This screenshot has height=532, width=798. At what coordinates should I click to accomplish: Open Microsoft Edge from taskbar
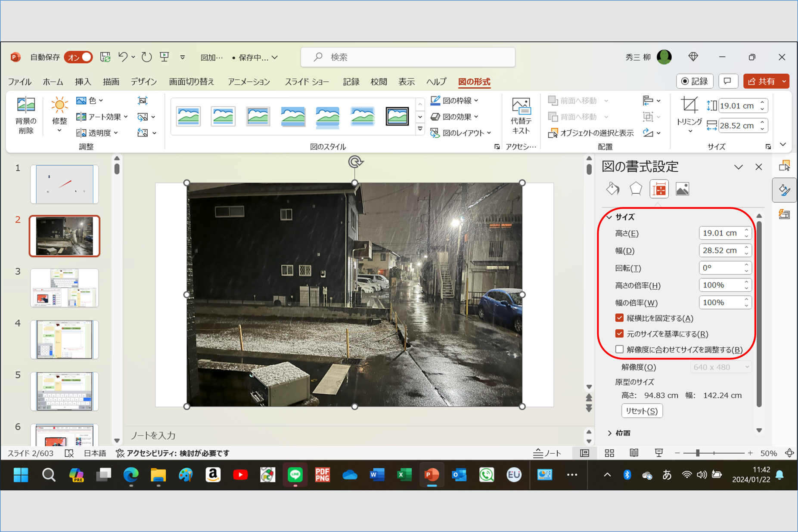click(131, 475)
